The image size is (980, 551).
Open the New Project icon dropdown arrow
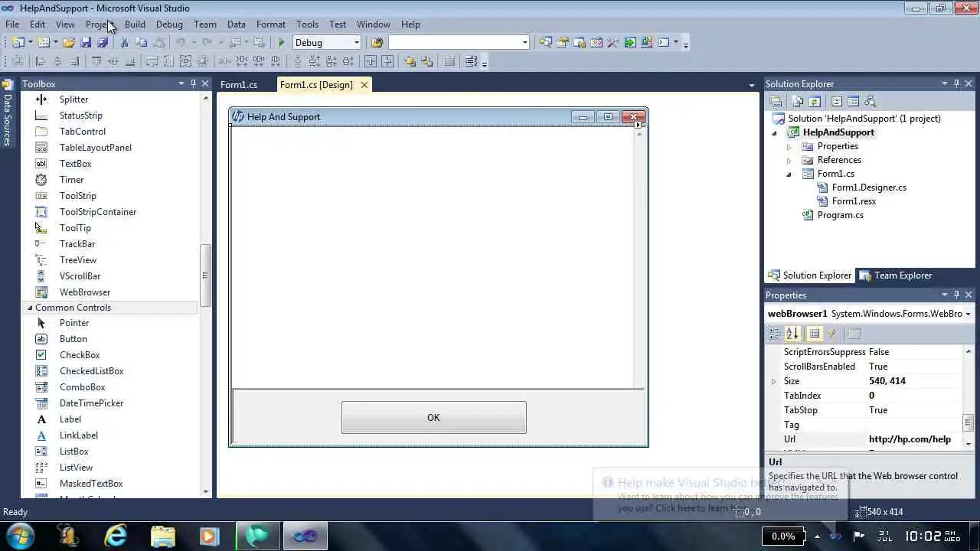pyautogui.click(x=31, y=43)
